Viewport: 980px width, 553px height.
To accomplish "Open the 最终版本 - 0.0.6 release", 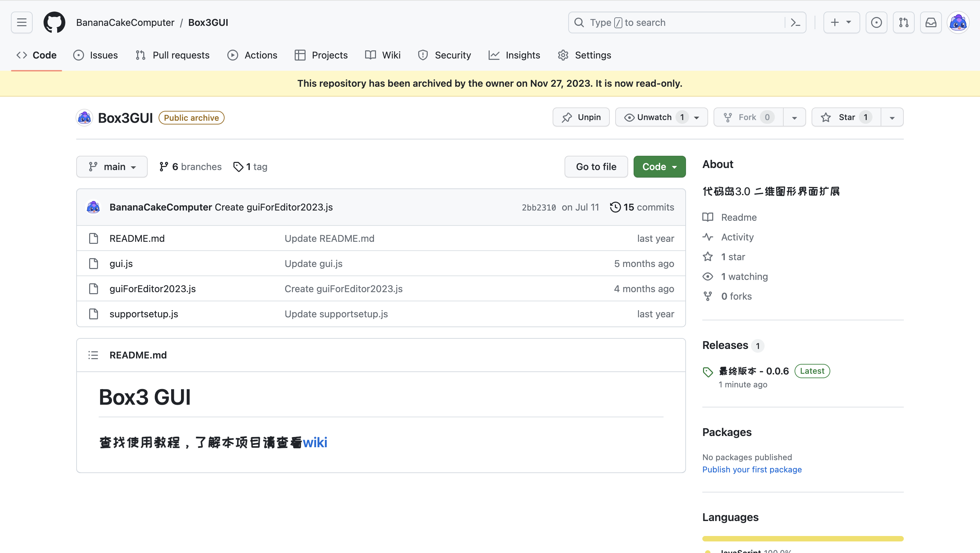I will point(754,371).
